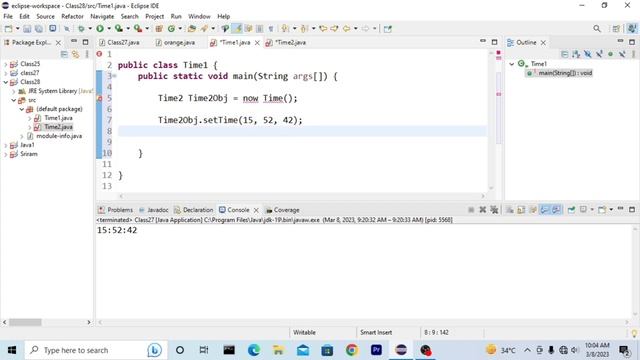Open the Run button dropdown arrow
This screenshot has height=360, width=640.
point(109,29)
